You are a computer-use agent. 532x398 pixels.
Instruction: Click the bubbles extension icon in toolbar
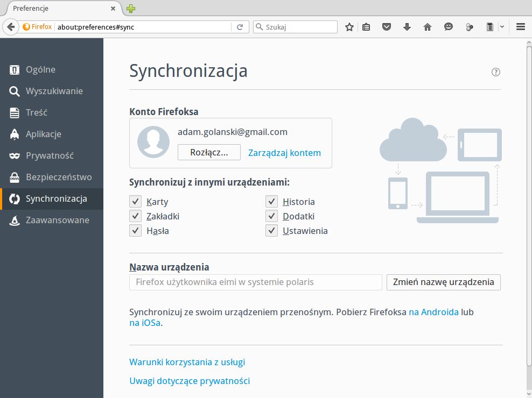[469, 27]
